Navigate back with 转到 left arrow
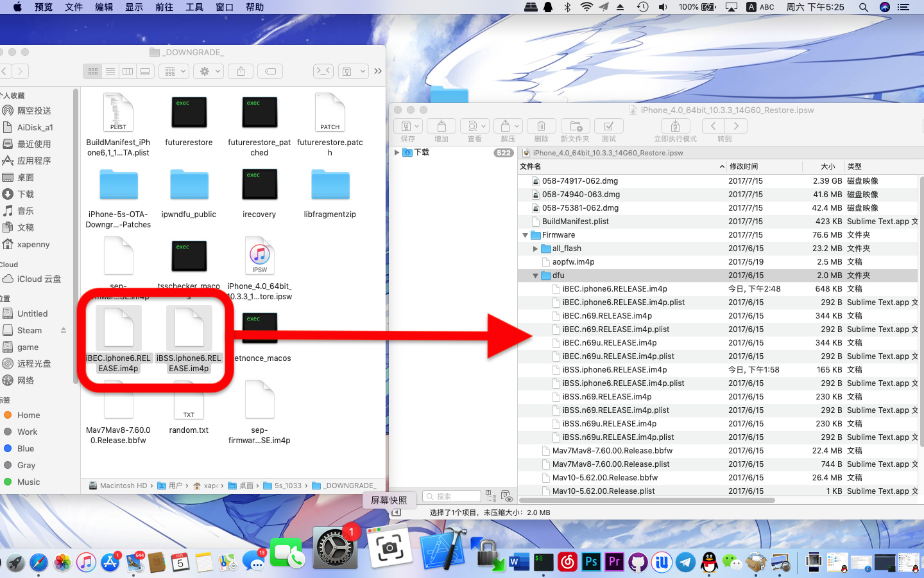 tap(713, 126)
